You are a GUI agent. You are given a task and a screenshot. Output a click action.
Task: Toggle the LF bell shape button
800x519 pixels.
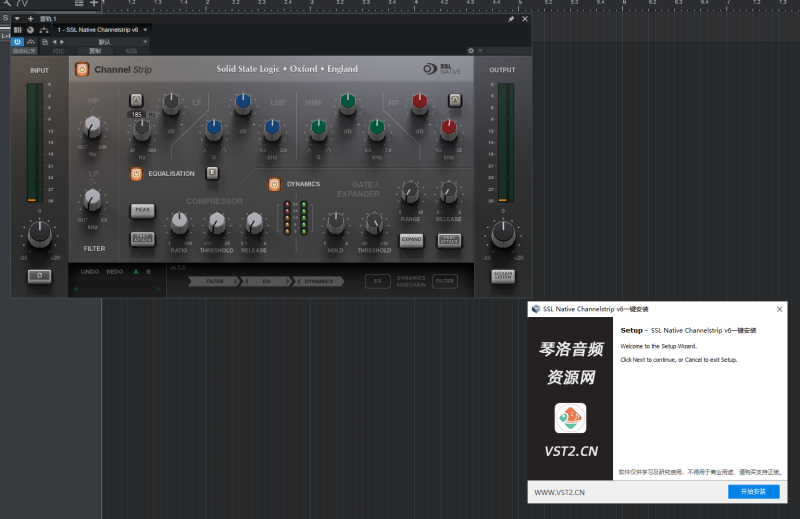click(x=136, y=100)
